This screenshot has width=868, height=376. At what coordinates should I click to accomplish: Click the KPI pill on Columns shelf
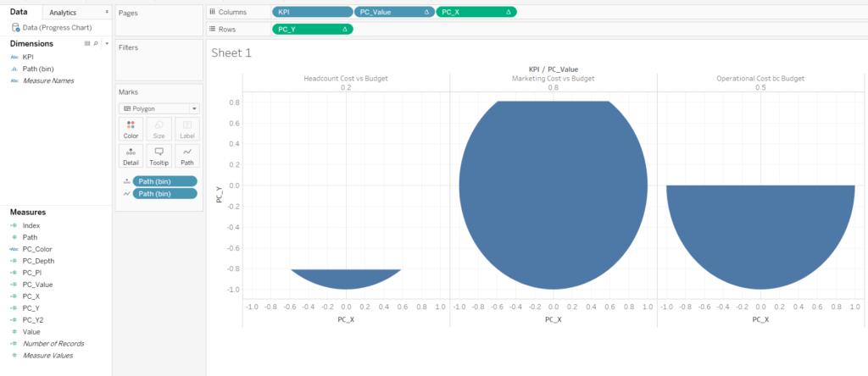tap(311, 12)
